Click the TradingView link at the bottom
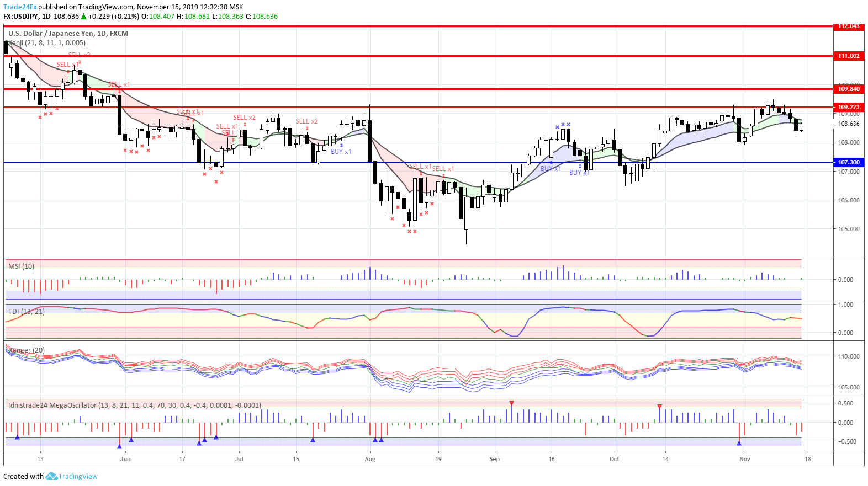This screenshot has height=486, width=868. click(x=78, y=477)
